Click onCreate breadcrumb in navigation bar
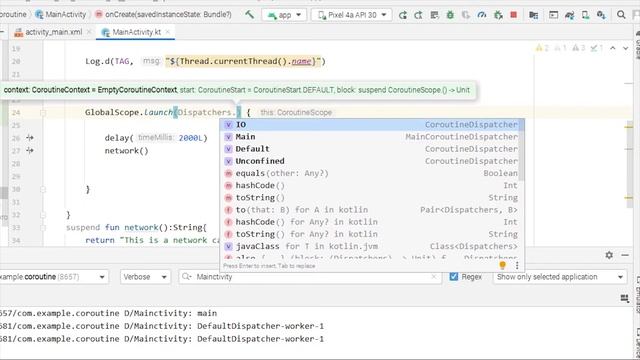Screen dimensions: 640x360 coord(164,14)
